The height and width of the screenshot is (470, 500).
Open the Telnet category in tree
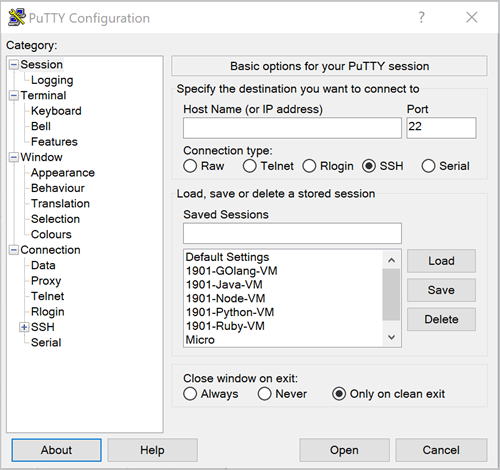(x=47, y=296)
